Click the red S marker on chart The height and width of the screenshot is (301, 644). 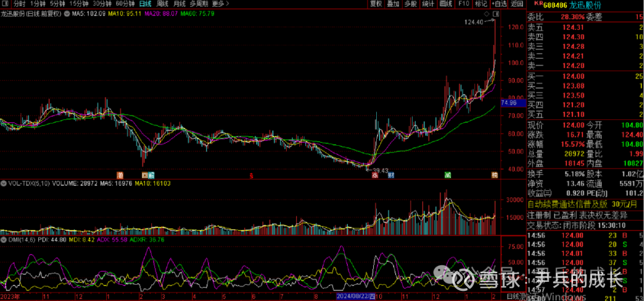tap(252, 176)
